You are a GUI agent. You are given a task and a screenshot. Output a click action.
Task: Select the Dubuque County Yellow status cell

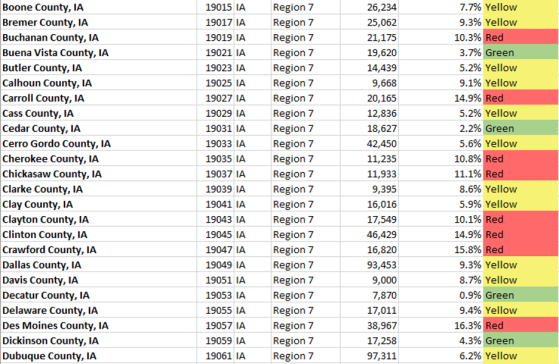[x=521, y=356]
